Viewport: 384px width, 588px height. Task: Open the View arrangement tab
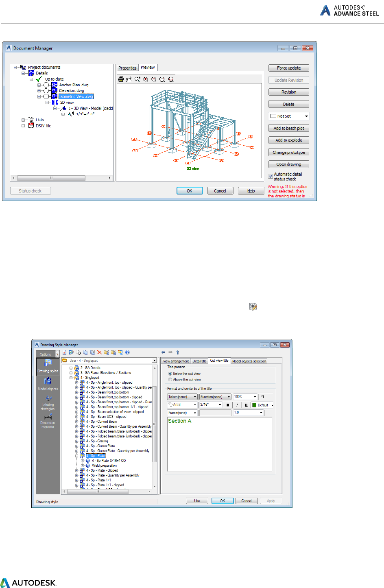(x=176, y=361)
